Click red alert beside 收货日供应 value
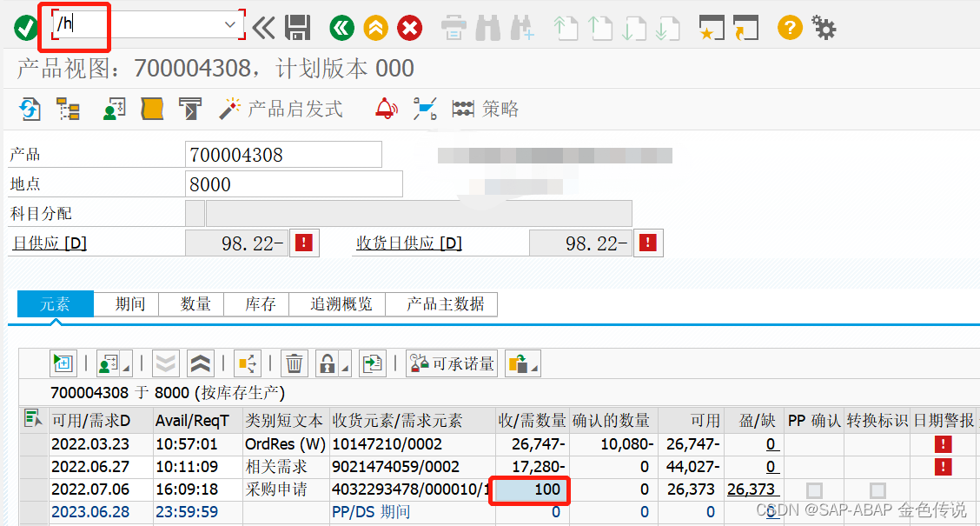The image size is (980, 526). (x=648, y=243)
